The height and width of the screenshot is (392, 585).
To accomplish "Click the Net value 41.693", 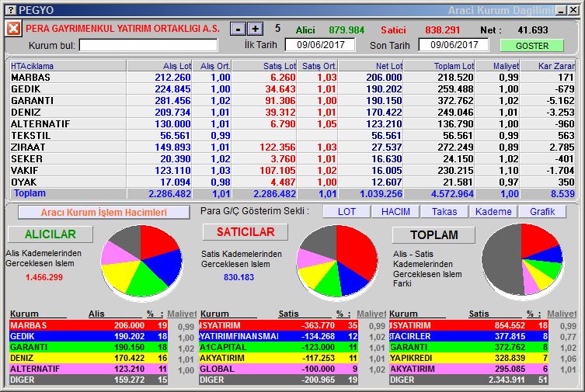I will point(533,29).
